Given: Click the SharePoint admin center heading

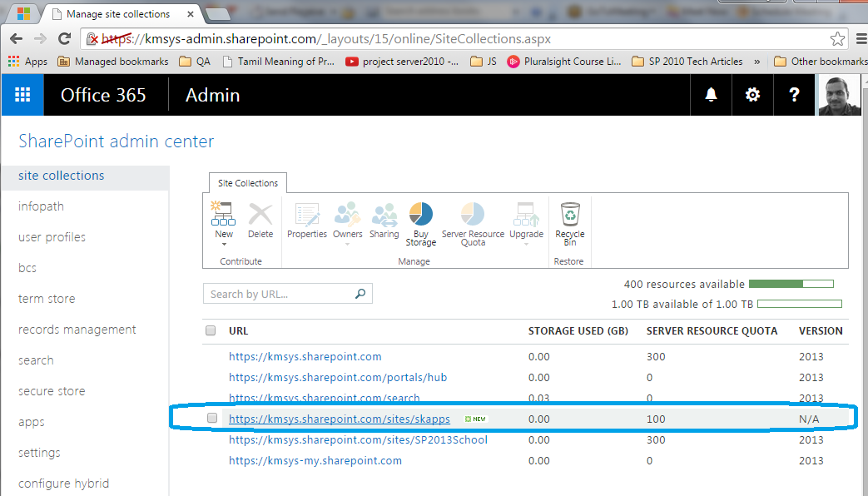Looking at the screenshot, I should point(117,141).
